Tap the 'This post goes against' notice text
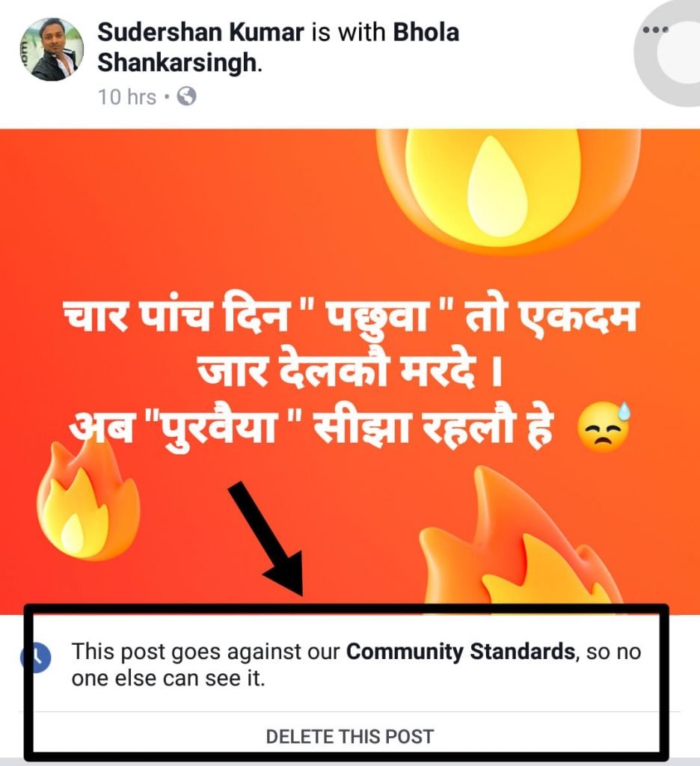 tap(356, 665)
